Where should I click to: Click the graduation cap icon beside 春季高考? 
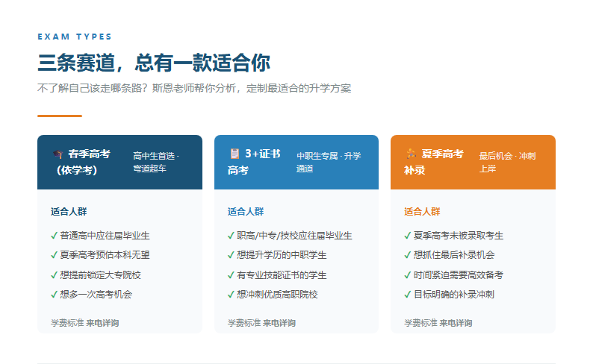[x=58, y=154]
